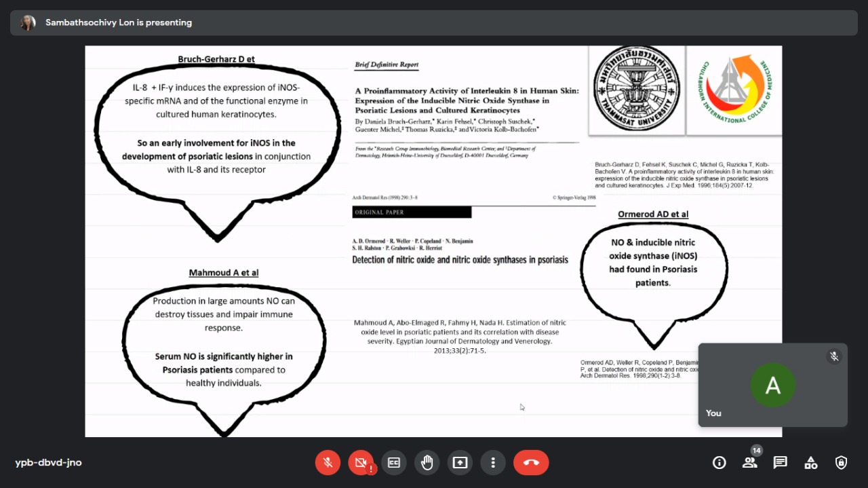Click 'Serum NO is significantly higher' bold text
The height and width of the screenshot is (488, 868).
point(224,363)
